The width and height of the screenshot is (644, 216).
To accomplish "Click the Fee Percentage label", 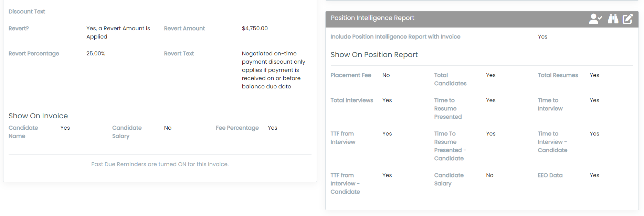I will [x=237, y=128].
